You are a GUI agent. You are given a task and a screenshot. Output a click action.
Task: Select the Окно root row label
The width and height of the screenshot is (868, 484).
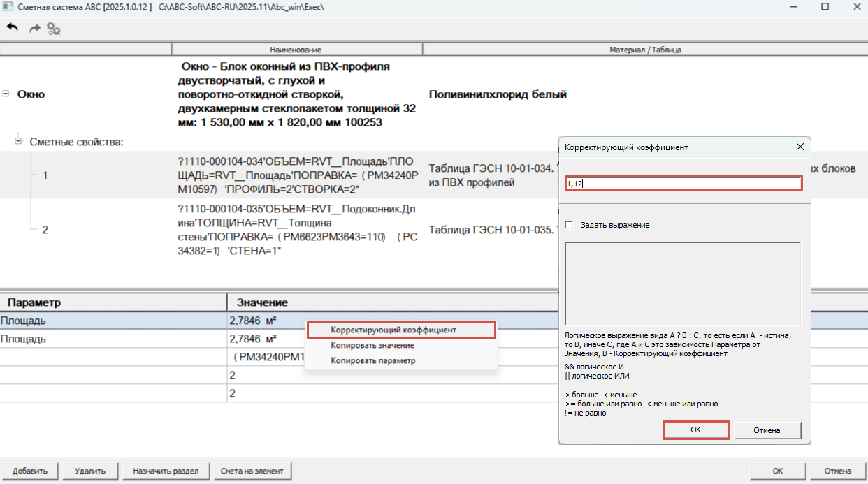click(x=31, y=94)
